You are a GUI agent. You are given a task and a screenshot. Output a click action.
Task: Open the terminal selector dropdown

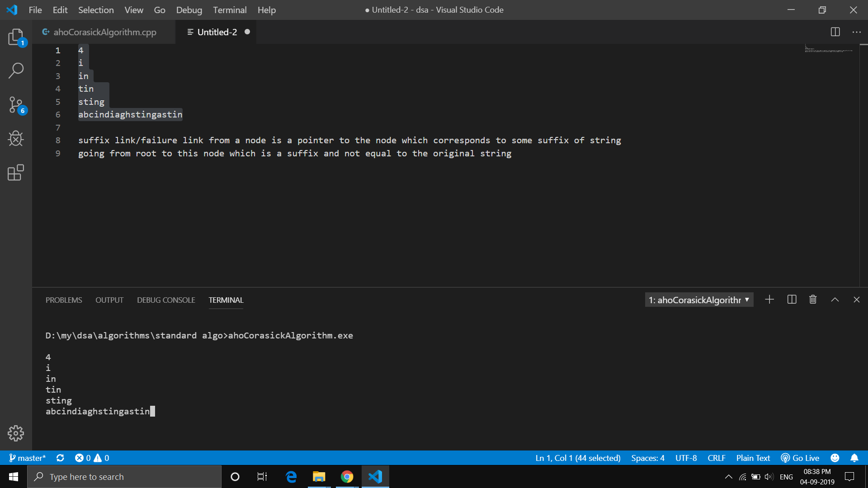pos(699,300)
